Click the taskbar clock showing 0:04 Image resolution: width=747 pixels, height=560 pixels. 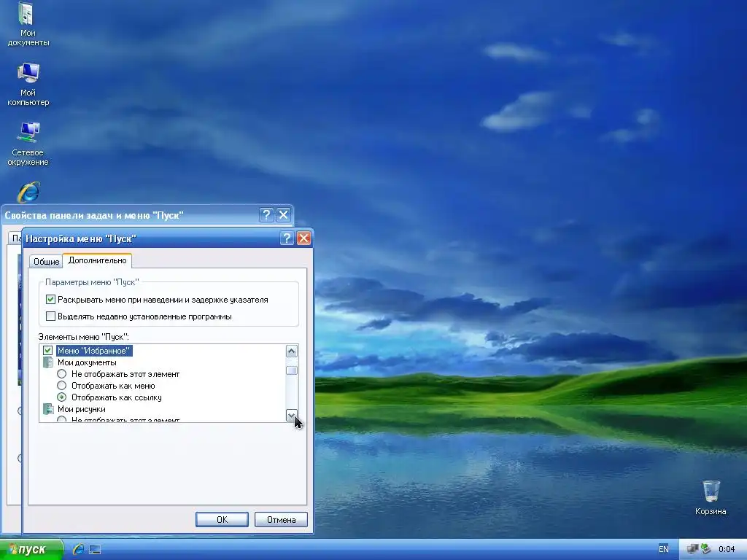pyautogui.click(x=727, y=549)
